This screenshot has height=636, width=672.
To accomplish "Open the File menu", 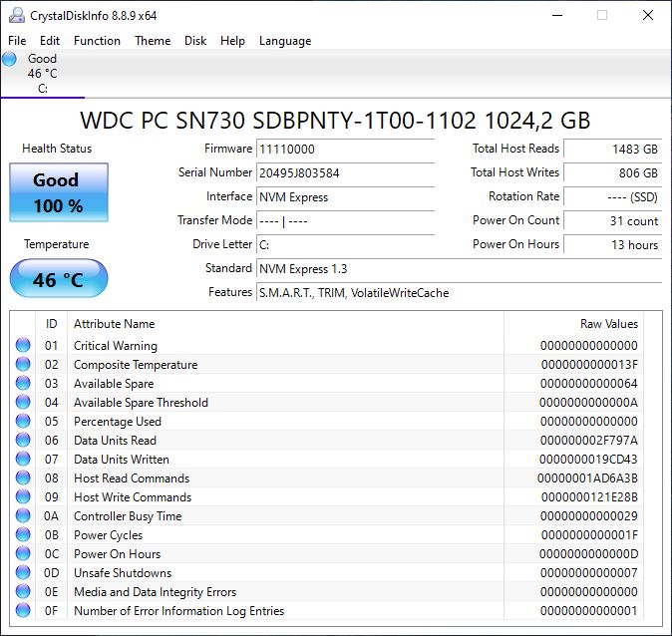I will [17, 41].
